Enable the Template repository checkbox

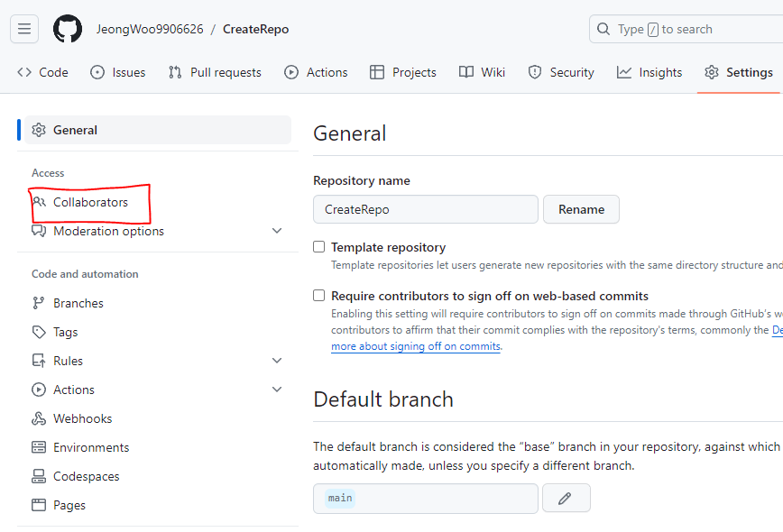click(318, 247)
